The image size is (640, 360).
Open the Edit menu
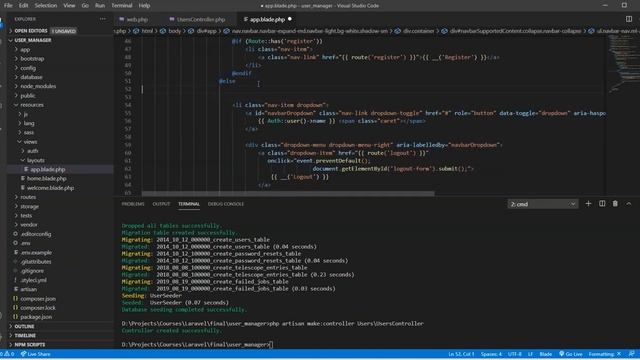[23, 6]
